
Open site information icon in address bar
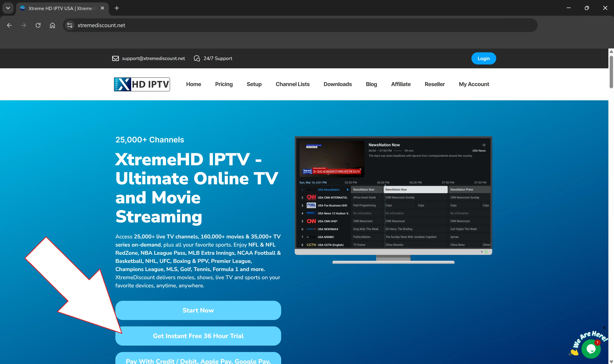[70, 25]
